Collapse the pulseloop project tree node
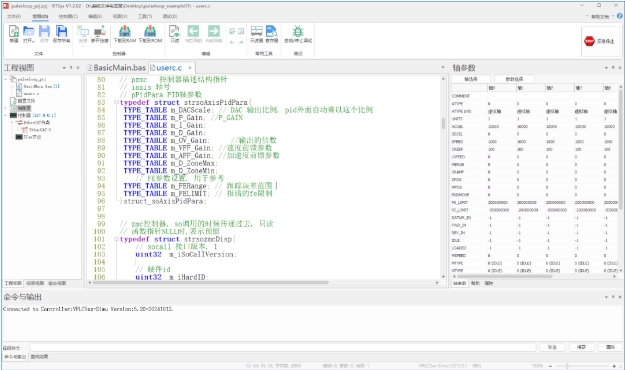The image size is (625, 370). tap(6, 79)
